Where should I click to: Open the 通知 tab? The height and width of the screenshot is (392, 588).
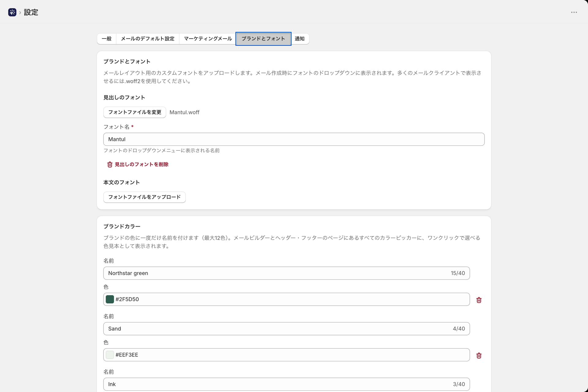[x=300, y=39]
